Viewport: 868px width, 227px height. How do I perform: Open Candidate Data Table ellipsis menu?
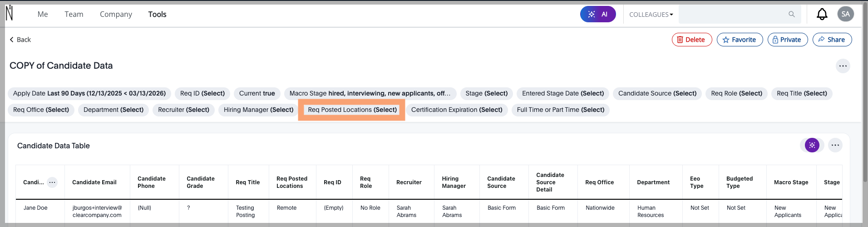[835, 146]
